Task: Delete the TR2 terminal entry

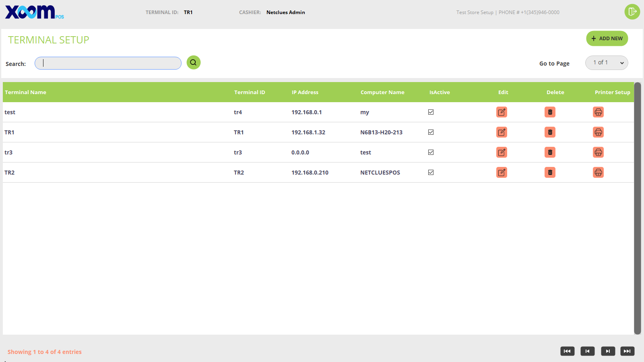Action: point(550,173)
